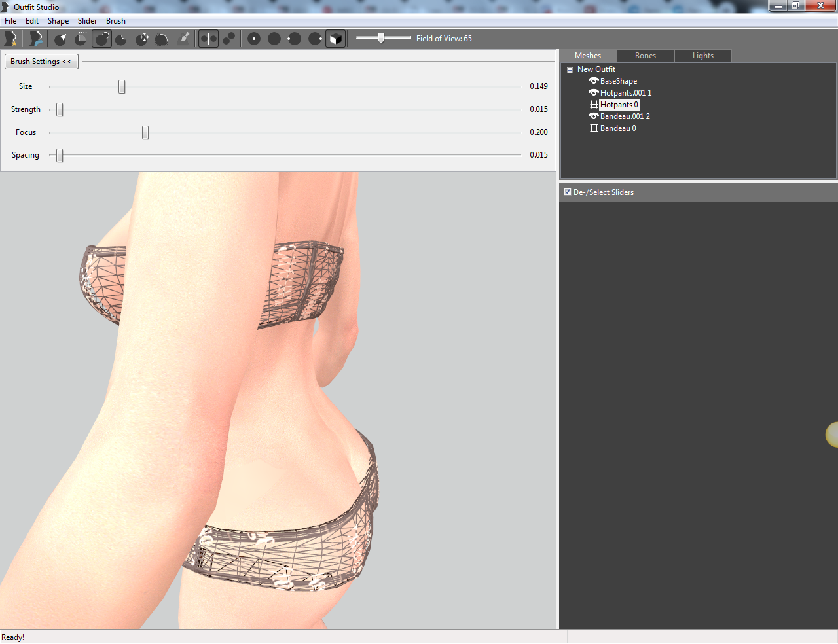Select the BaseShape mesh row
Image resolution: width=838 pixels, height=644 pixels.
pos(619,81)
